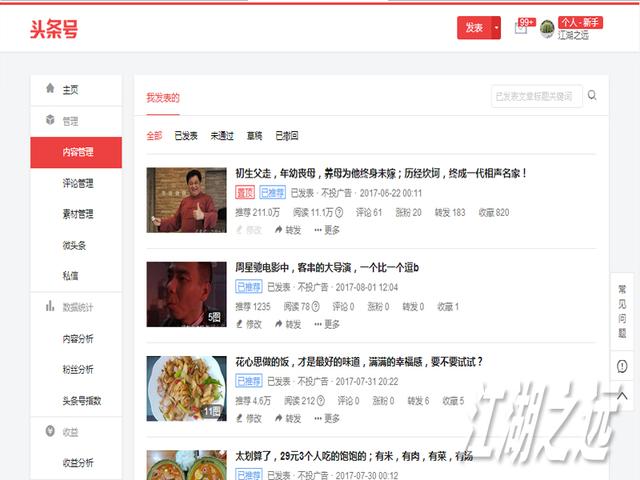Filter articles by 已撤回
Screen dimensions: 640x480
point(287,136)
